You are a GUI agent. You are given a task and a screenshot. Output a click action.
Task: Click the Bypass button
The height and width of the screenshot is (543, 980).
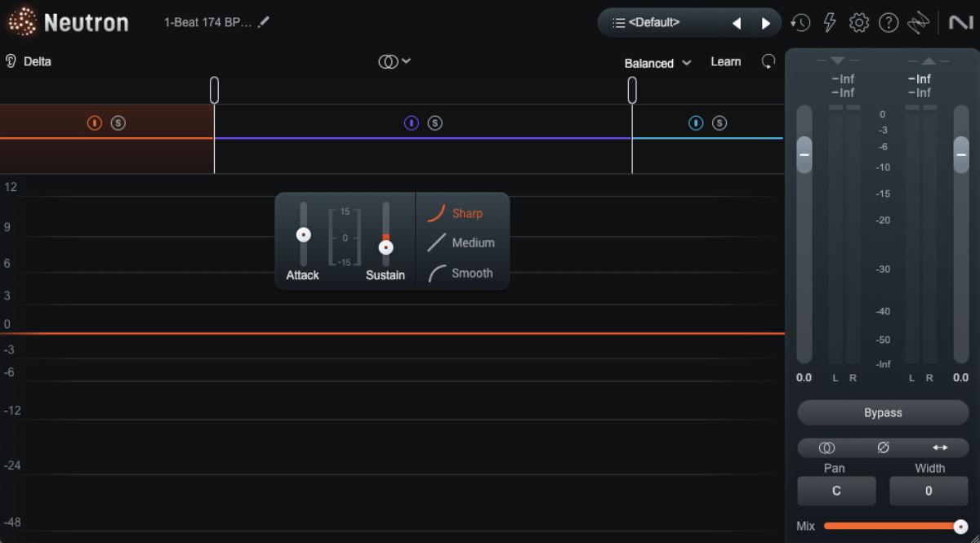point(883,412)
